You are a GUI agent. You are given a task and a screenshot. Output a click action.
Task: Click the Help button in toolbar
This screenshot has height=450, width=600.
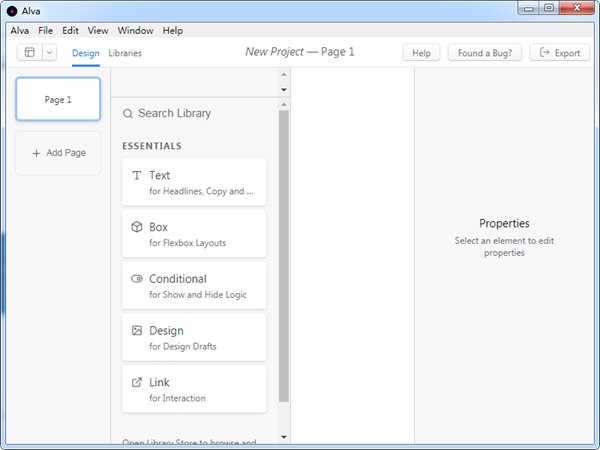click(x=421, y=53)
